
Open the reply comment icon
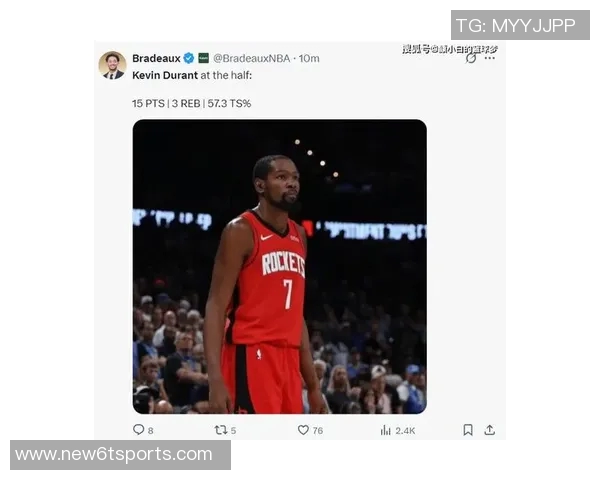[138, 430]
